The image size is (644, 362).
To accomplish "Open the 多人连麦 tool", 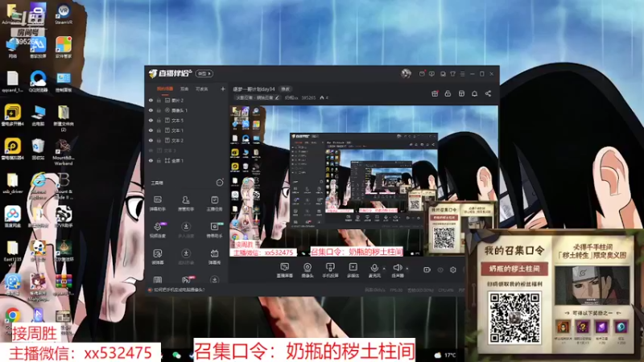I will pos(186,230).
